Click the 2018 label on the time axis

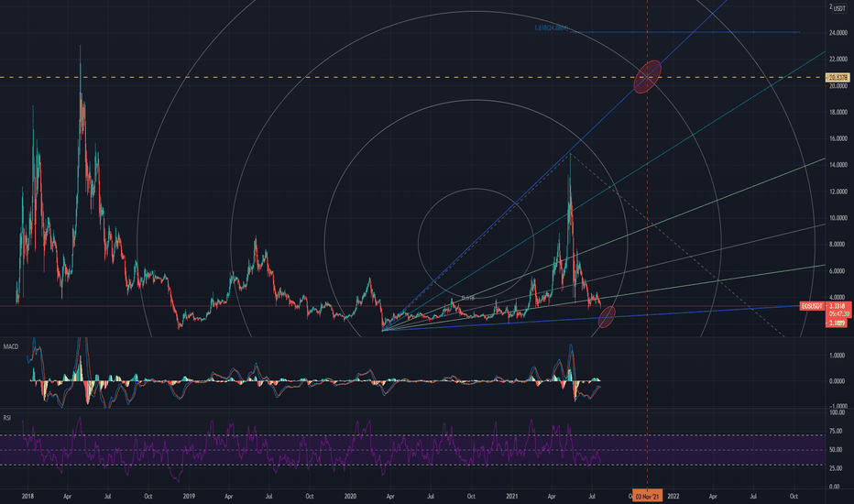click(27, 497)
